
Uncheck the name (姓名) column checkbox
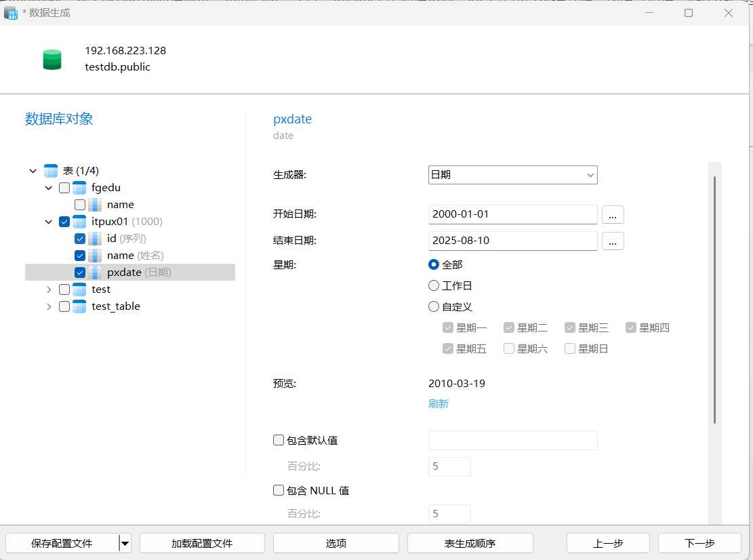coord(80,256)
